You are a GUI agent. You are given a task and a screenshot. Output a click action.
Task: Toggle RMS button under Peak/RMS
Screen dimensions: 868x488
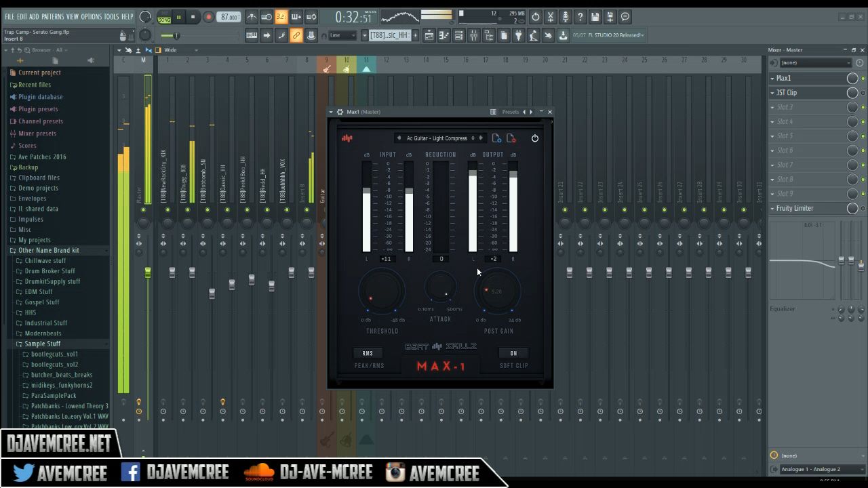tap(368, 353)
